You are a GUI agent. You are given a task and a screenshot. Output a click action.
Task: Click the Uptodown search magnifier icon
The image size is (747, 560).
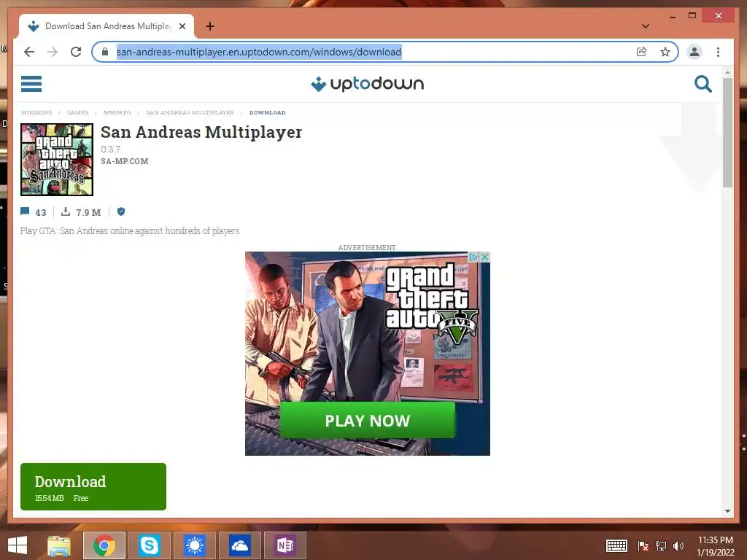coord(703,84)
